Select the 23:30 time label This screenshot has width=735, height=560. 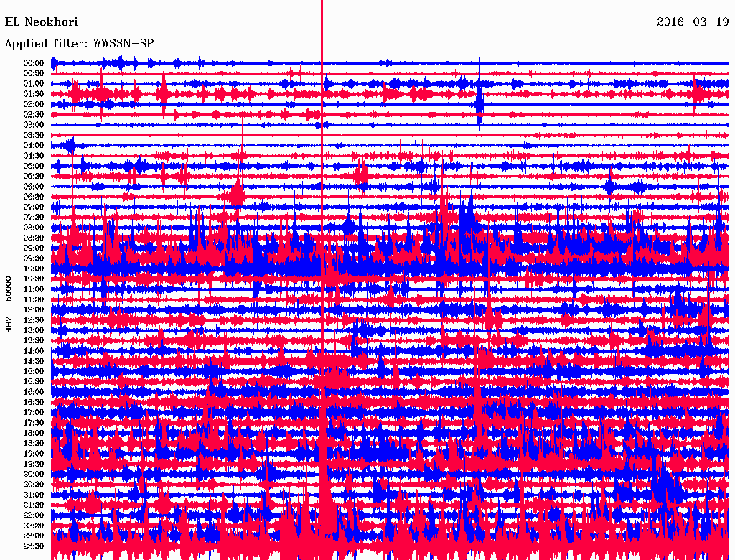[x=34, y=546]
